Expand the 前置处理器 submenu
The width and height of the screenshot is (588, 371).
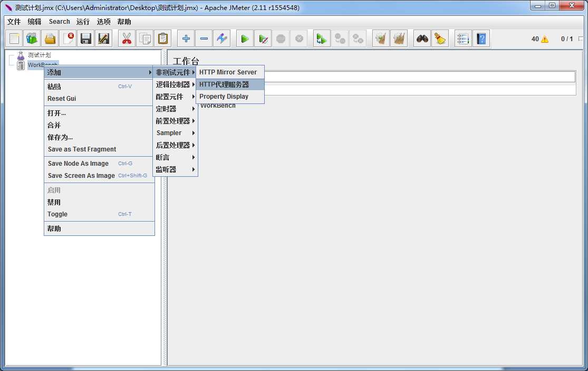(175, 121)
